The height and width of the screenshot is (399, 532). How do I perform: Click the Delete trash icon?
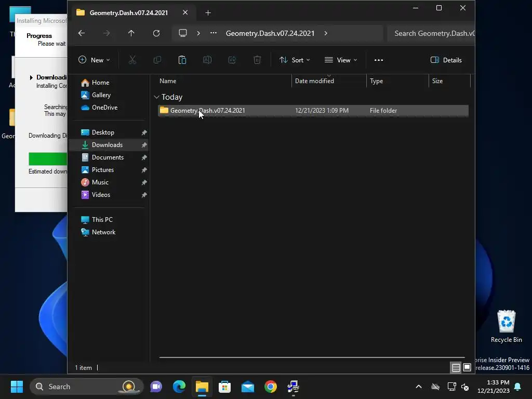tap(257, 60)
